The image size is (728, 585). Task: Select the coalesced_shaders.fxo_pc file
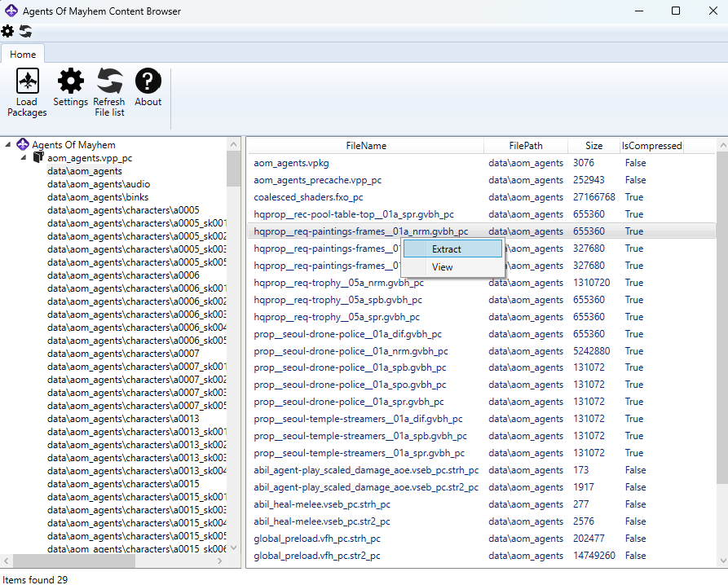pyautogui.click(x=482, y=197)
